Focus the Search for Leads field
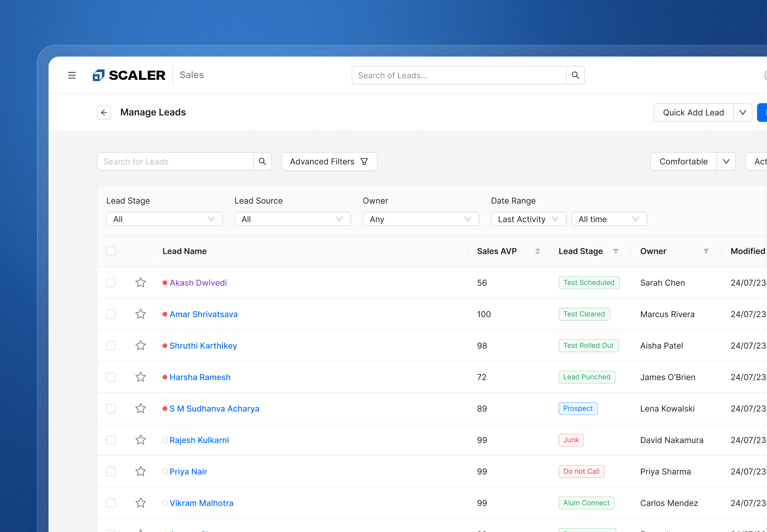The image size is (767, 532). point(175,162)
